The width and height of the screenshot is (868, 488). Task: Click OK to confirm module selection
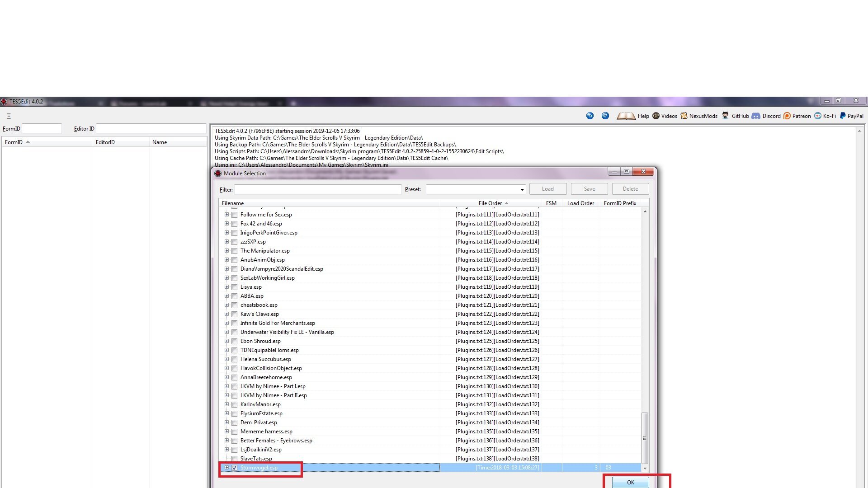[630, 483]
